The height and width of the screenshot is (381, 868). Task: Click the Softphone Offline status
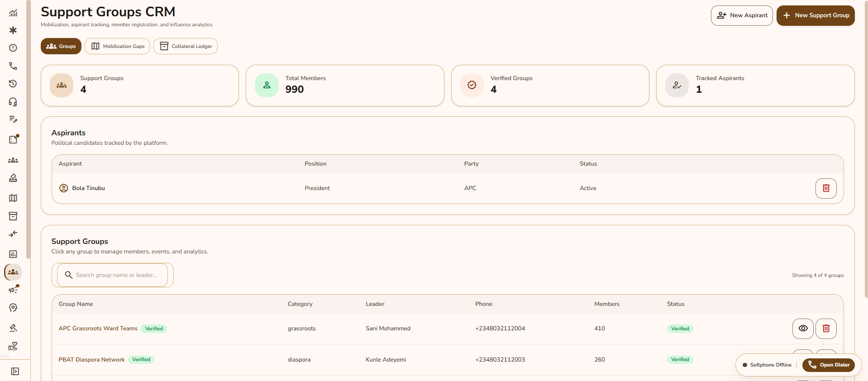pyautogui.click(x=767, y=365)
